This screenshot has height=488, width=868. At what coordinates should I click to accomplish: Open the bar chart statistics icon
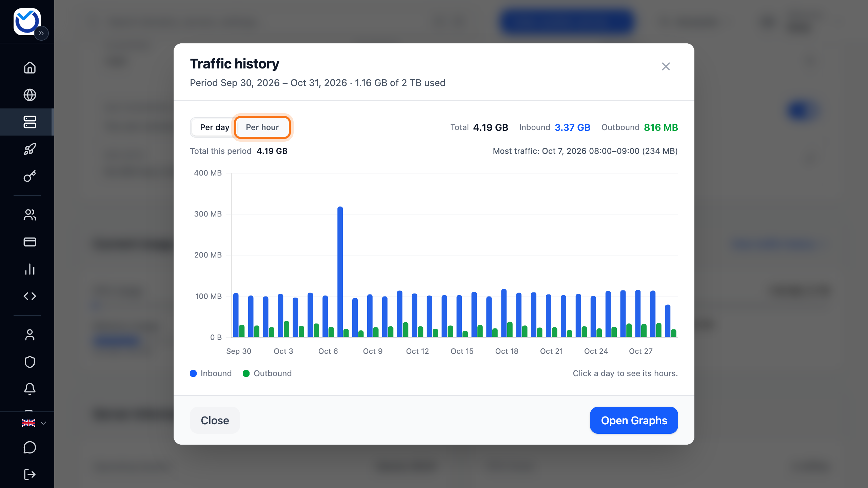click(x=30, y=269)
